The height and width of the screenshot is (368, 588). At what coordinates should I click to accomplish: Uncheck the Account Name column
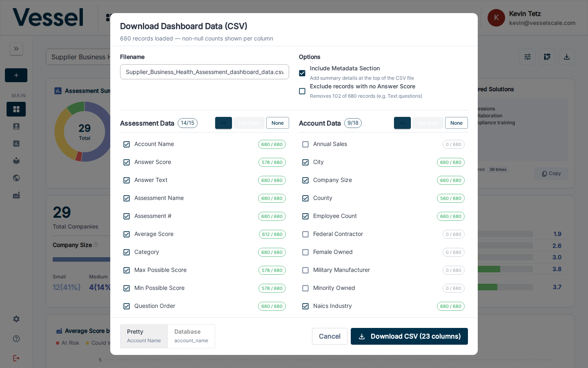pyautogui.click(x=127, y=144)
